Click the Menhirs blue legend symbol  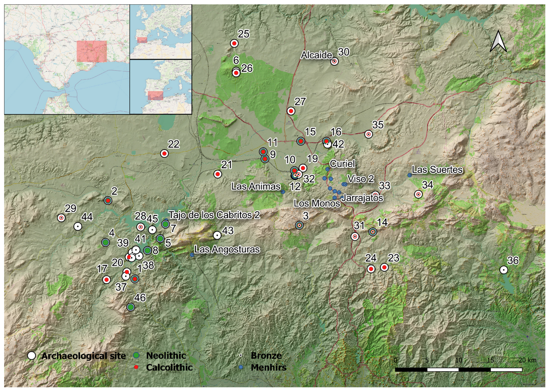click(x=241, y=367)
